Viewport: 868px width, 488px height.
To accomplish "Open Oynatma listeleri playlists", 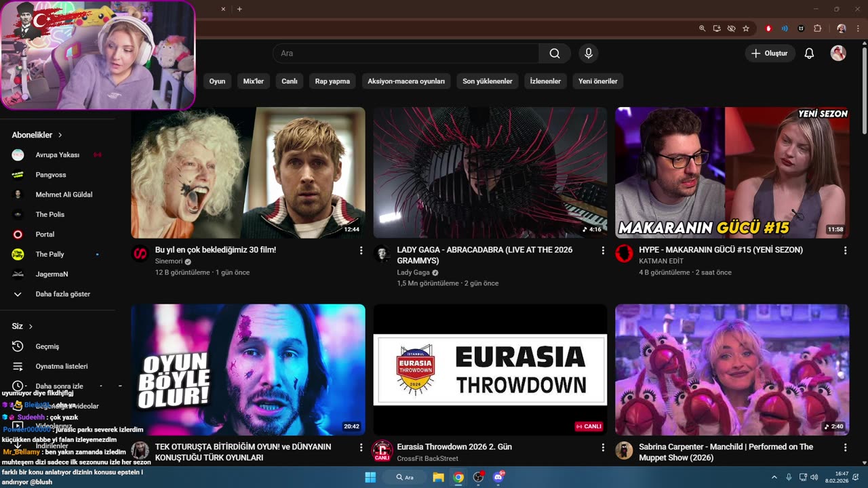I will click(x=58, y=367).
